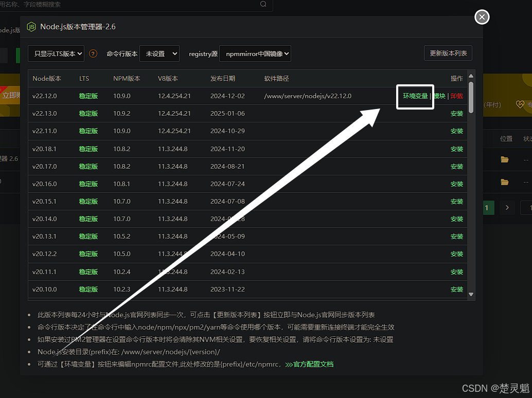The height and width of the screenshot is (398, 532).
Task: Click the 位置 column header in background table
Action: click(506, 139)
